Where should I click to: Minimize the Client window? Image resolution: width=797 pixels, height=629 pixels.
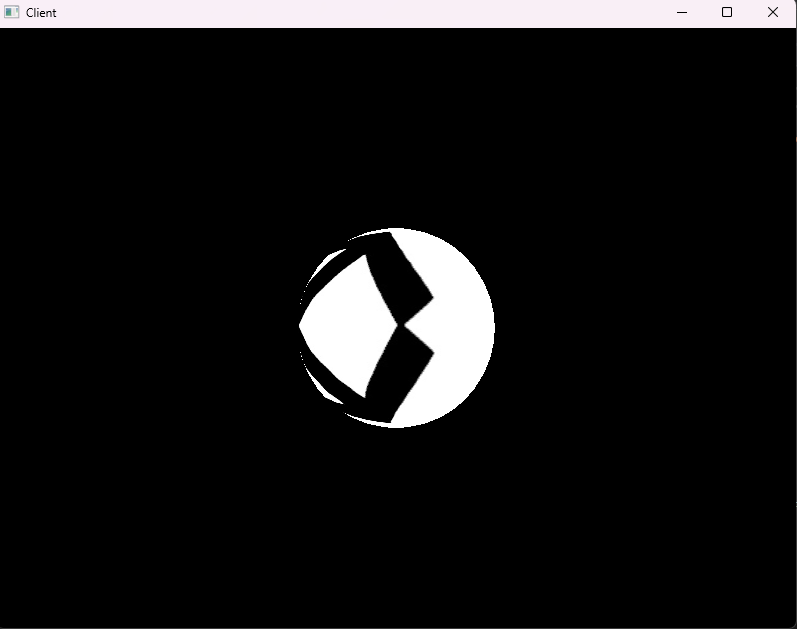coord(682,12)
